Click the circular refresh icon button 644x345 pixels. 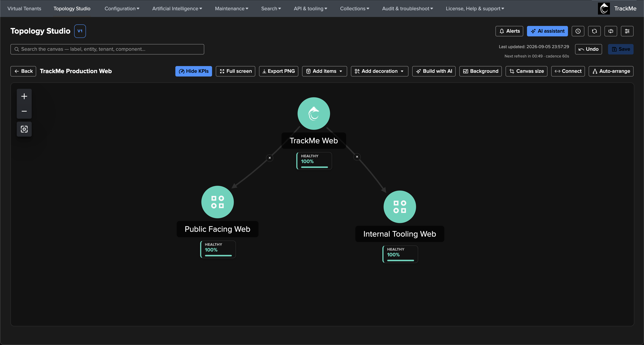594,31
